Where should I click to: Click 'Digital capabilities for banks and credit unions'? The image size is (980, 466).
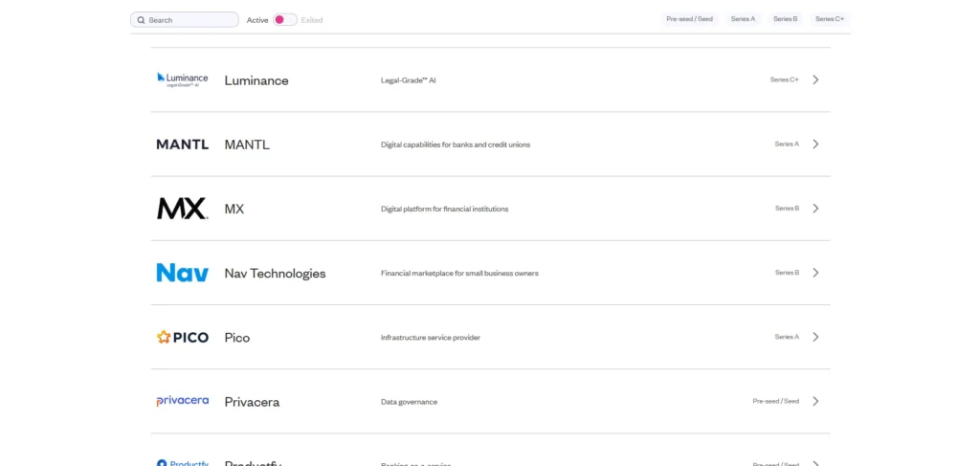pos(456,144)
